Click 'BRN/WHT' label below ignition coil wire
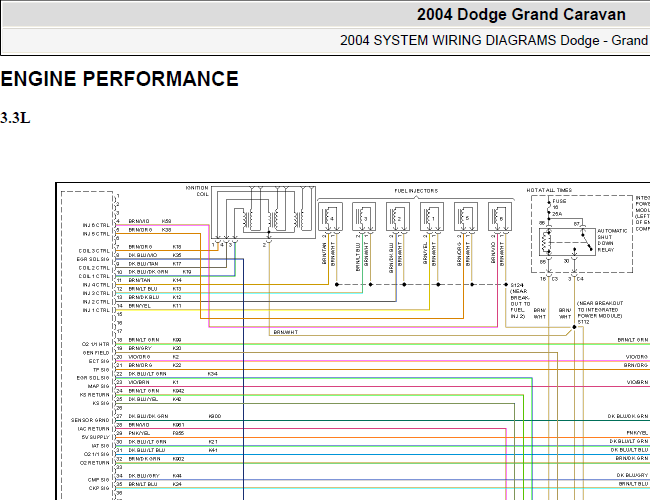Viewport: 650px width, 500px height. tap(286, 333)
